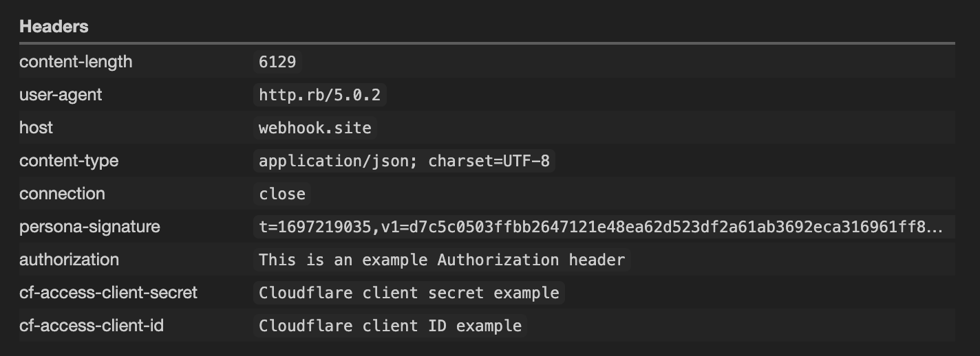
Task: Select the cf-access-client-secret header name
Action: click(x=108, y=293)
